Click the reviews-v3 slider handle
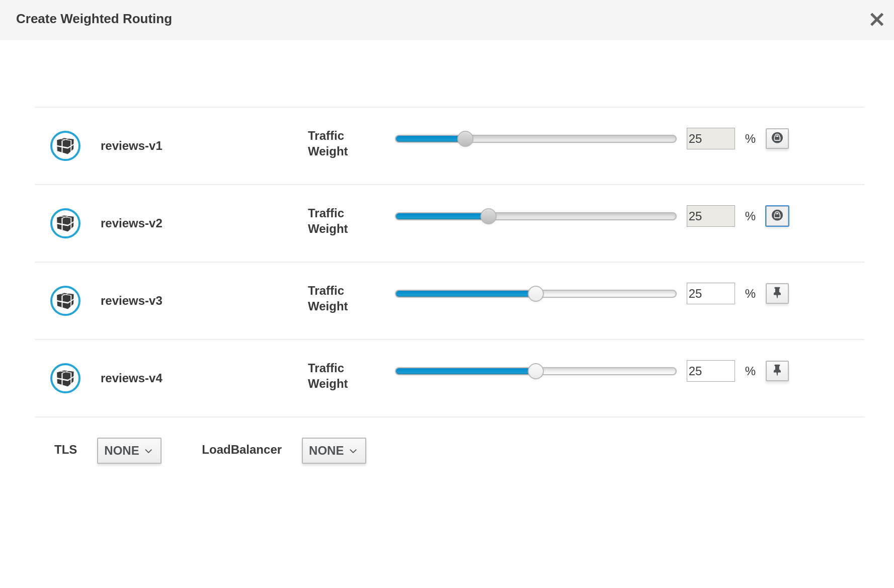This screenshot has height=588, width=894. (536, 294)
